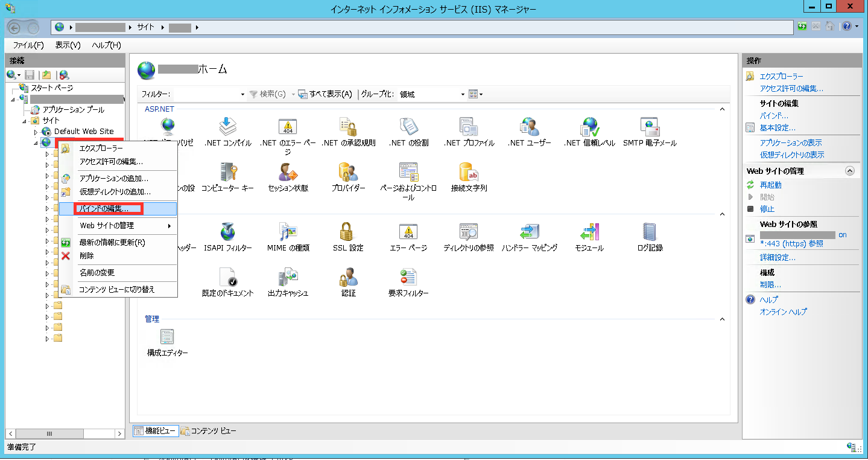
Task: Open the ヘルプ(H) menu
Action: 107,45
